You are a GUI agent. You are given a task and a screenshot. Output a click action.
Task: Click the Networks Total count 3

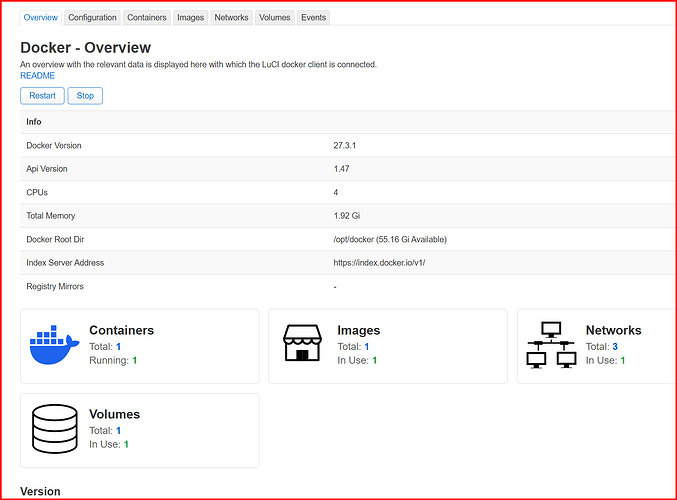pos(615,347)
